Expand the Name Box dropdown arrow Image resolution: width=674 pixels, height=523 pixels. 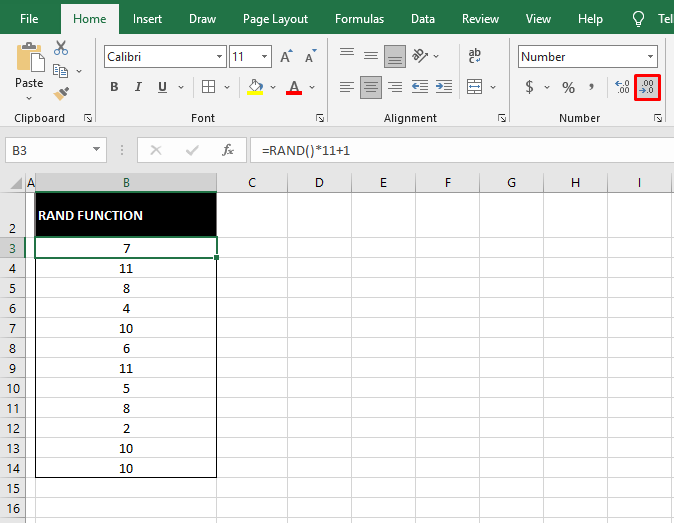pos(96,150)
